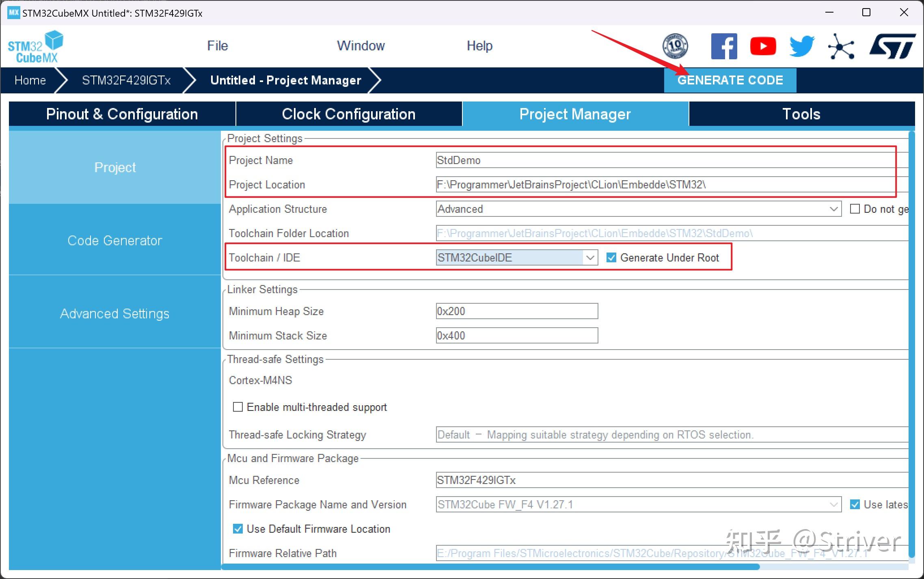924x579 pixels.
Task: Open the Twitter bird icon link
Action: point(802,46)
